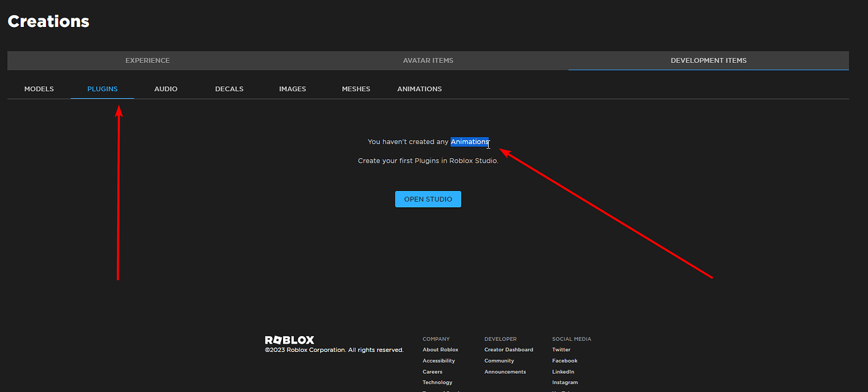Open the Avatar Items tab
Viewport: 868px width, 392px height.
point(428,60)
